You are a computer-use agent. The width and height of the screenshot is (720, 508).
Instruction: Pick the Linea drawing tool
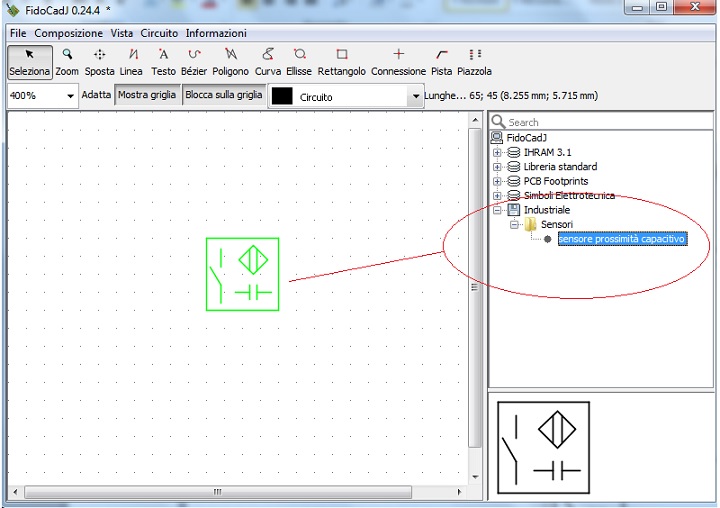132,62
